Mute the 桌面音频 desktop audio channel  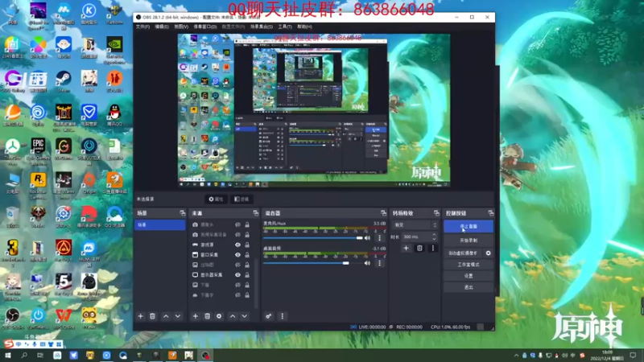click(367, 263)
